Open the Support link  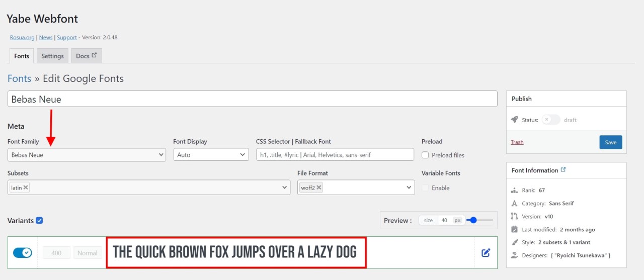pos(67,37)
